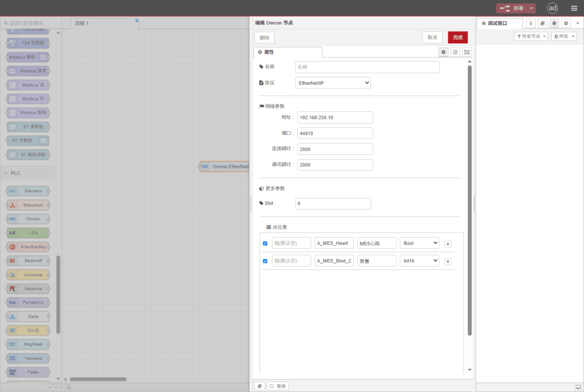Open the hamburger main menu
Screen dimensions: 584x392
coord(574,8)
